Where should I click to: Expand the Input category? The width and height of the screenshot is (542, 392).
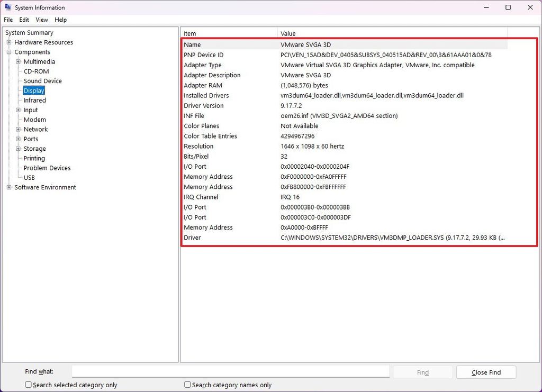pos(17,110)
